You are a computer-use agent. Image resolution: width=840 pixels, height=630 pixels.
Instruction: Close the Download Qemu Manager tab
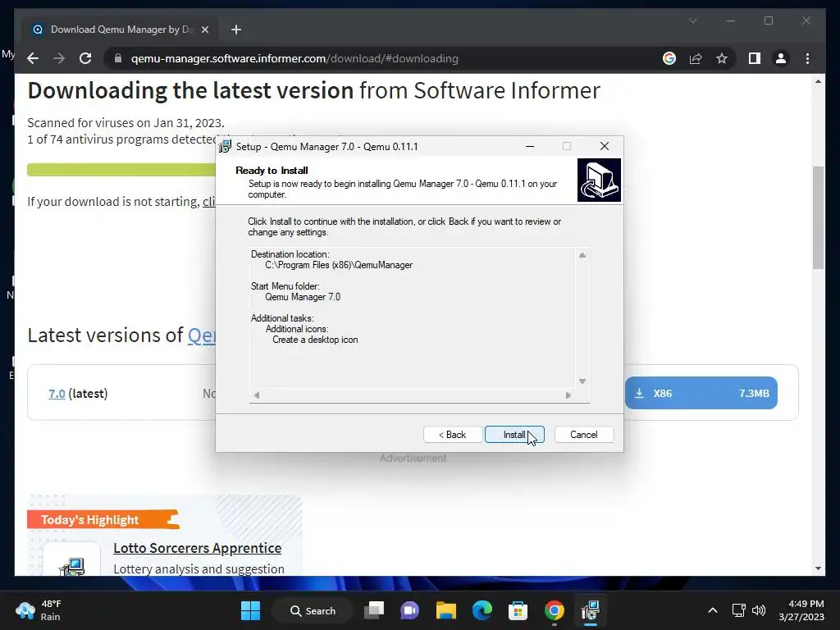point(204,30)
